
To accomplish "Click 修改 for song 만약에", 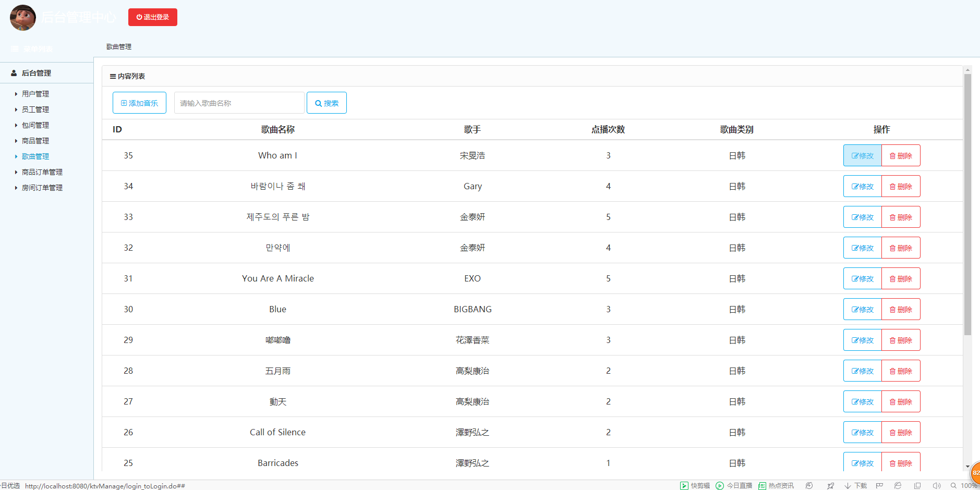I will point(863,248).
